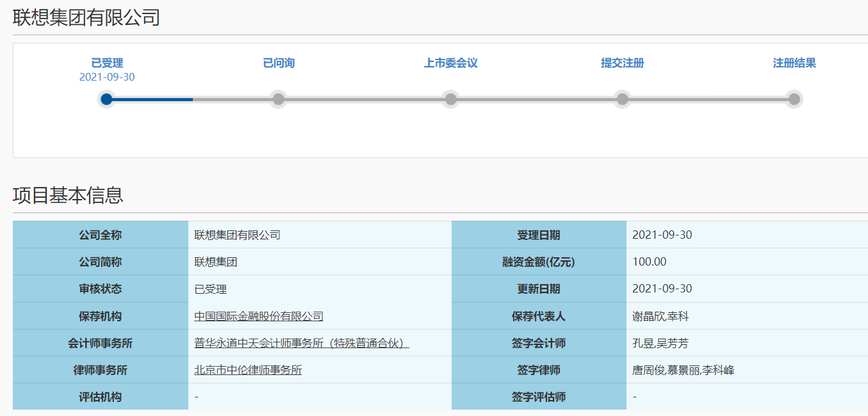Open the 中国国际金融股份有限公司 sponsor link
The image size is (868, 416).
259,316
